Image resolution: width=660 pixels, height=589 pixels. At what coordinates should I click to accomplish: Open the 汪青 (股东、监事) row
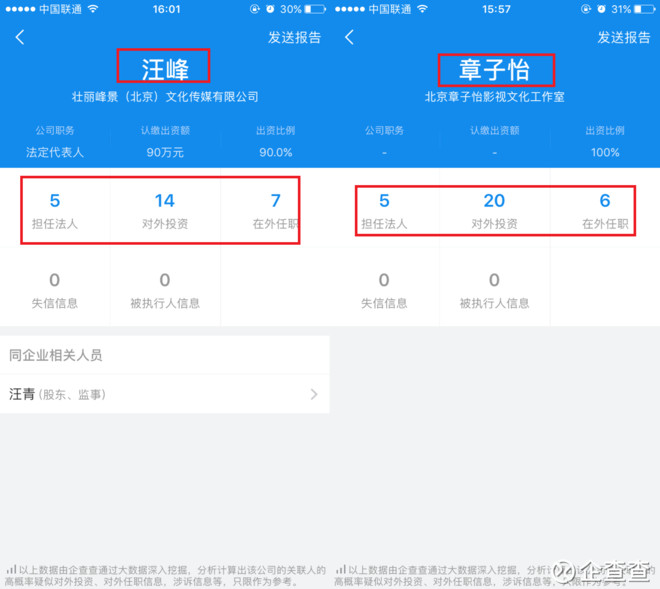click(x=165, y=394)
